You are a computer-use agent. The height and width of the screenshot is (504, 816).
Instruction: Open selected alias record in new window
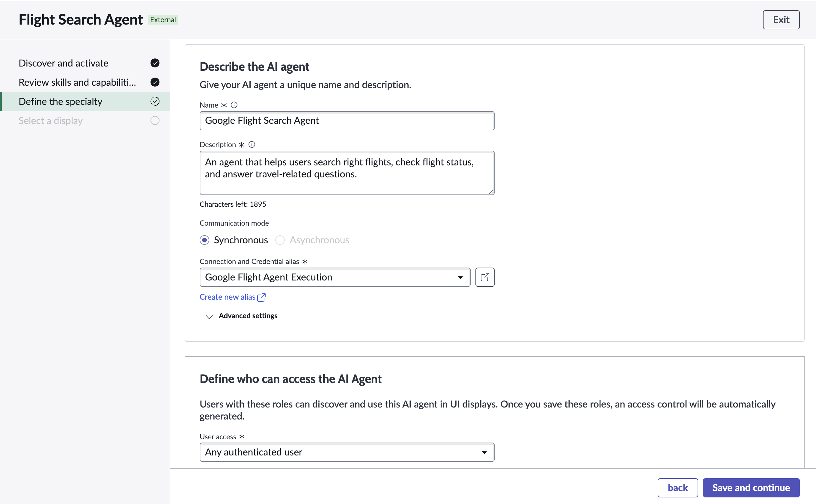pos(484,277)
